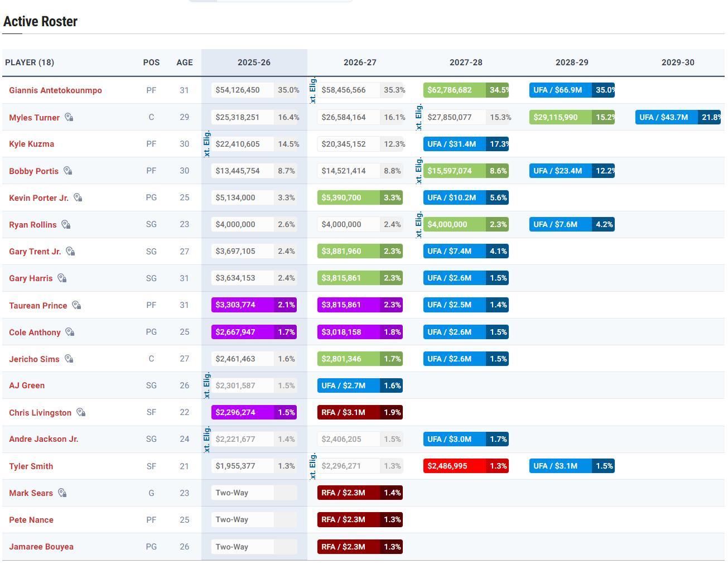This screenshot has height=564, width=728.
Task: Click the pin-lock icon beside Jericho Sims
Action: click(x=69, y=359)
